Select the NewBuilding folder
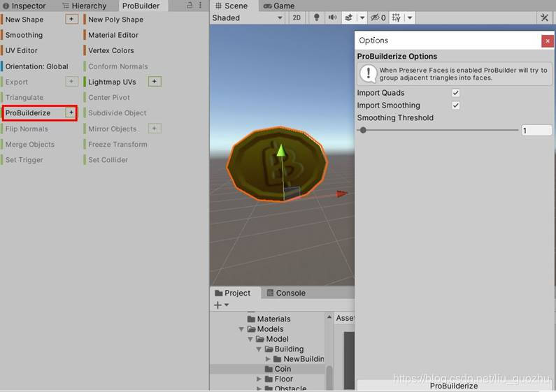 click(x=299, y=359)
